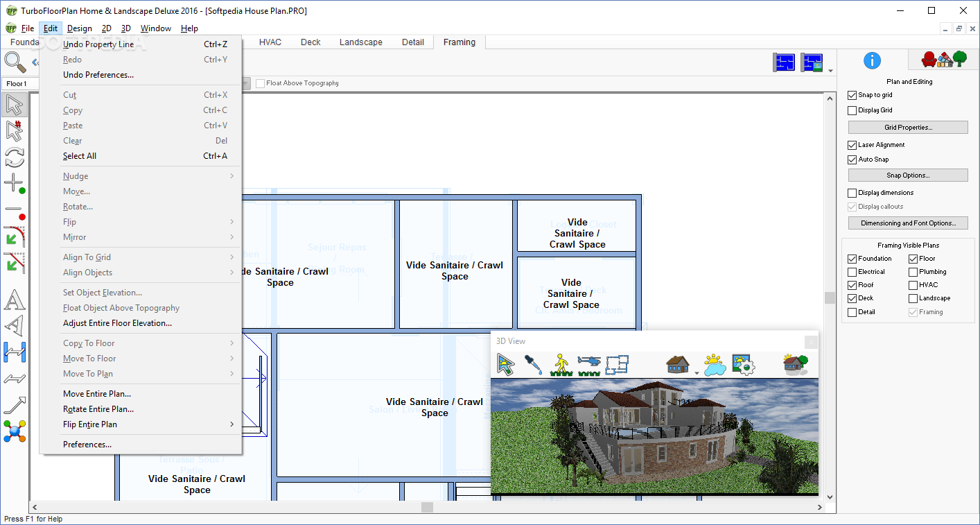Toggle the Auto Snap checkbox
The width and height of the screenshot is (980, 525).
tap(852, 160)
